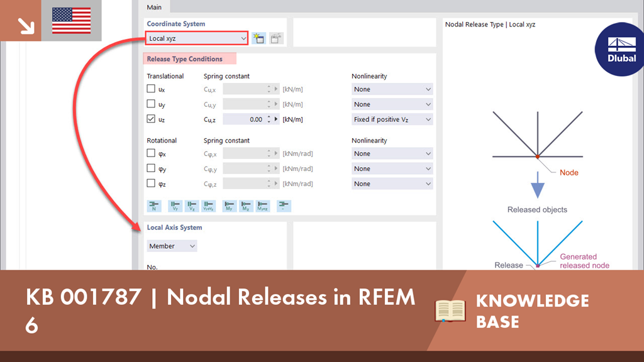Click the disabled Cφ,z spring constant field
This screenshot has height=362, width=644.
coord(244,184)
